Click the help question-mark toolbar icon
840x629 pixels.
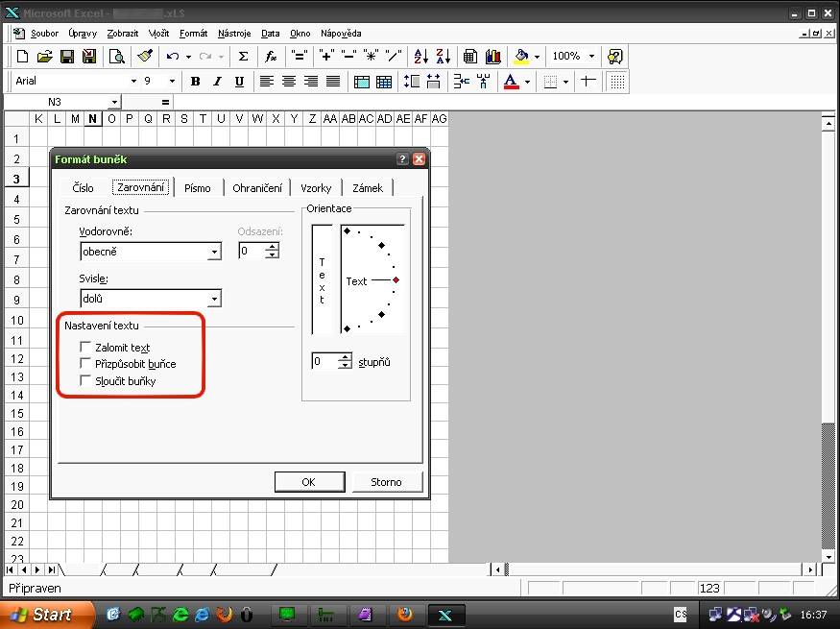(x=615, y=56)
